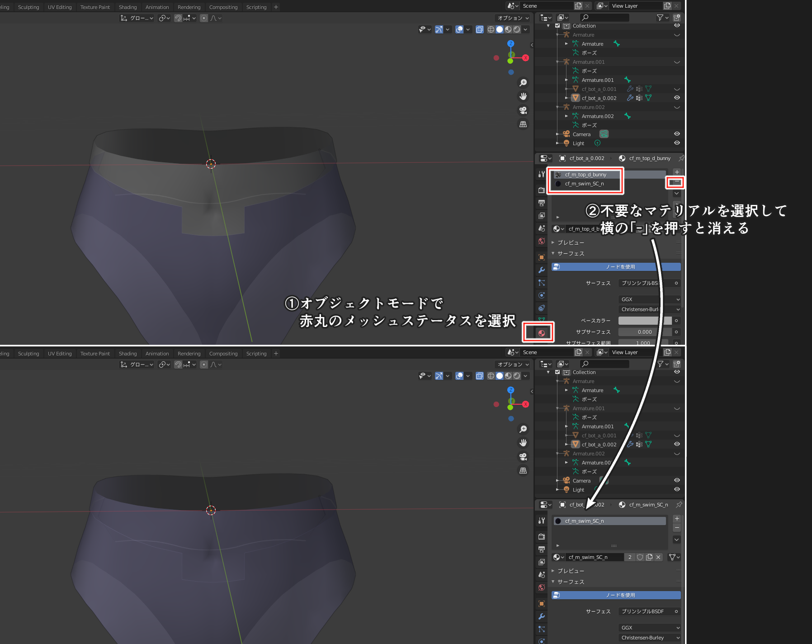Open material browse dropdown beside cf_m_swim_SC_n field

pos(559,557)
